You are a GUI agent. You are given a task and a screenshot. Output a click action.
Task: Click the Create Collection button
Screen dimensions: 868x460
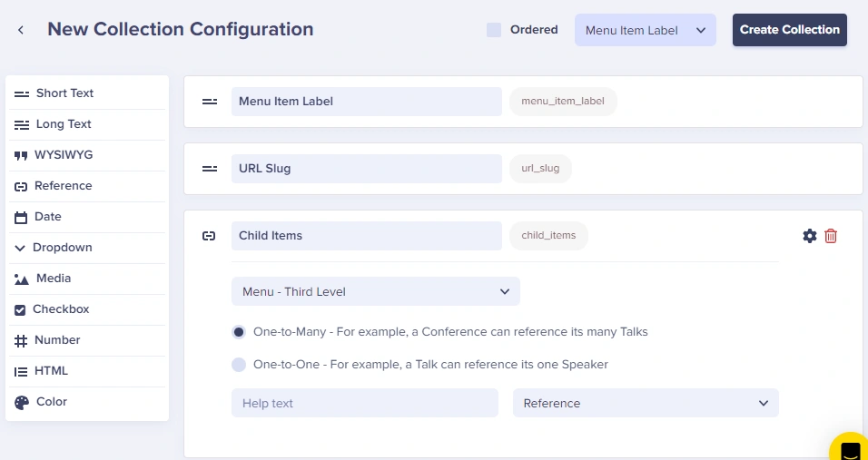pos(789,30)
